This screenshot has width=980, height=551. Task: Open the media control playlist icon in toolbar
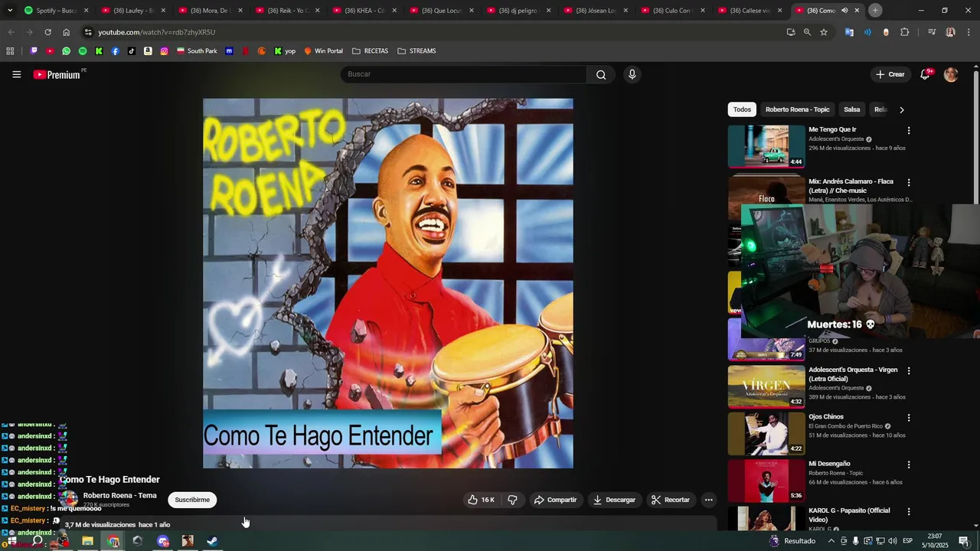pyautogui.click(x=932, y=32)
